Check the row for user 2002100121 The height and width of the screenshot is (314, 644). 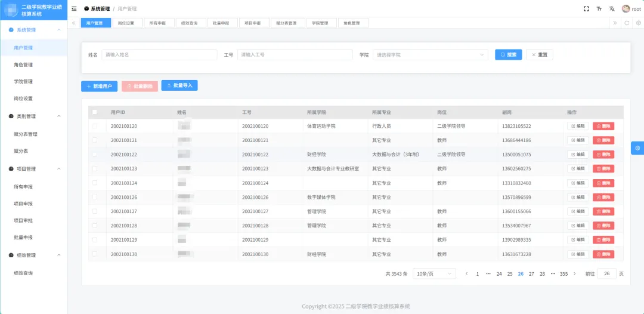[x=95, y=140]
